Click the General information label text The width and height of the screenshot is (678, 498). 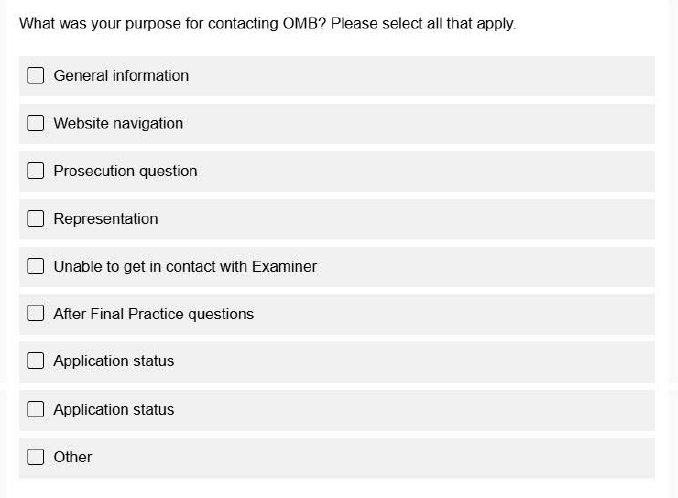coord(121,76)
